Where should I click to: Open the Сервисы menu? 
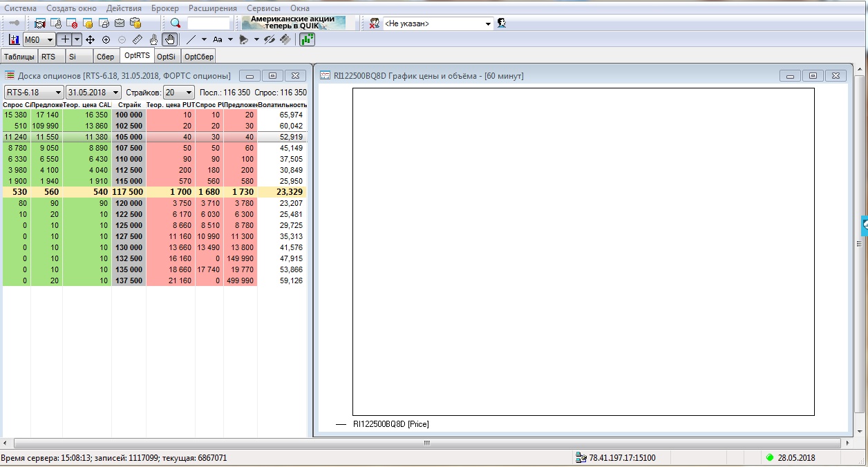263,8
